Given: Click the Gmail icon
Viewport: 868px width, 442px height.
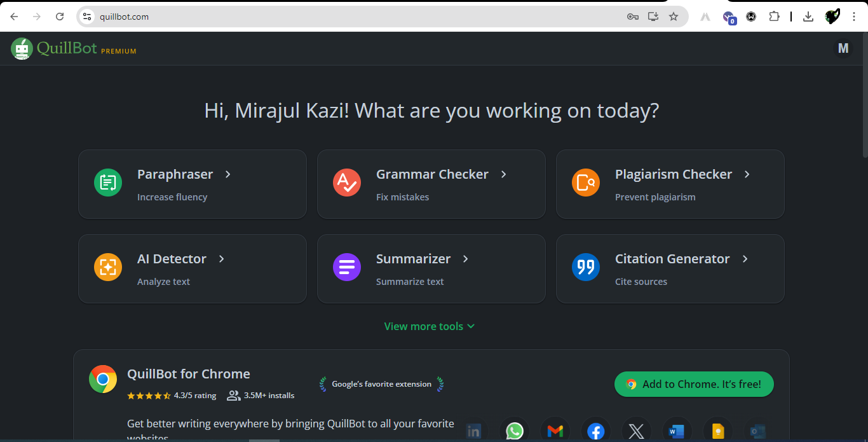Looking at the screenshot, I should point(555,431).
